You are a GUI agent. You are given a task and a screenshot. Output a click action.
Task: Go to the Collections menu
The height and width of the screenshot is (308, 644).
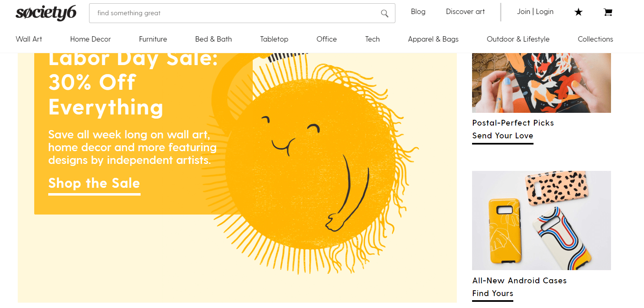[595, 39]
